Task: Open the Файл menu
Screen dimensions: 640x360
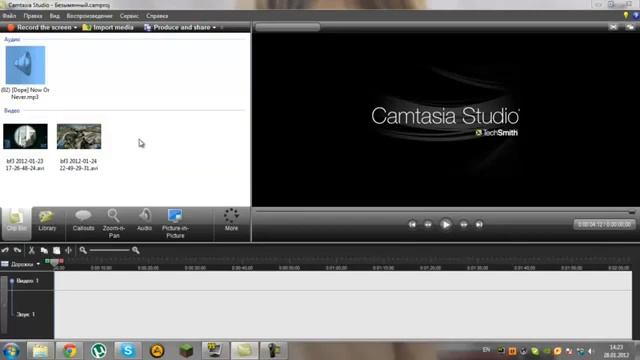Action: [9, 16]
